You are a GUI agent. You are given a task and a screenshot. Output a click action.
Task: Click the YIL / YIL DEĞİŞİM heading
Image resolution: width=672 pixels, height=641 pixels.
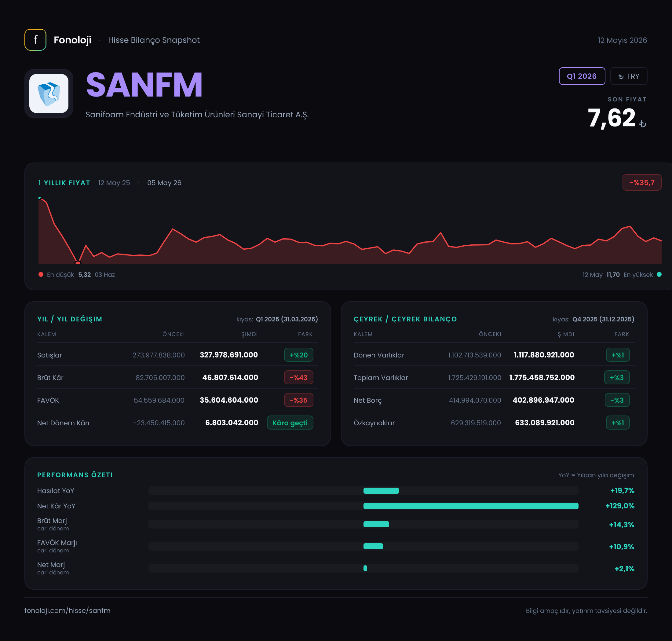(70, 319)
